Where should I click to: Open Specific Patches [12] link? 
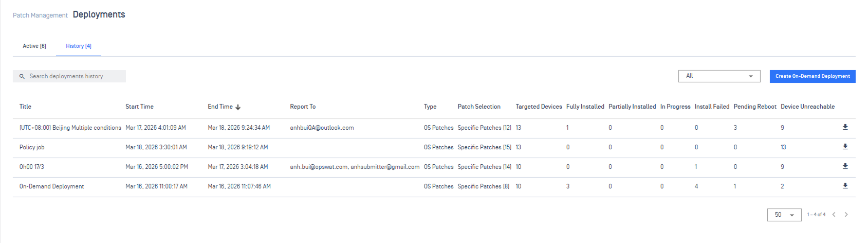(x=484, y=128)
